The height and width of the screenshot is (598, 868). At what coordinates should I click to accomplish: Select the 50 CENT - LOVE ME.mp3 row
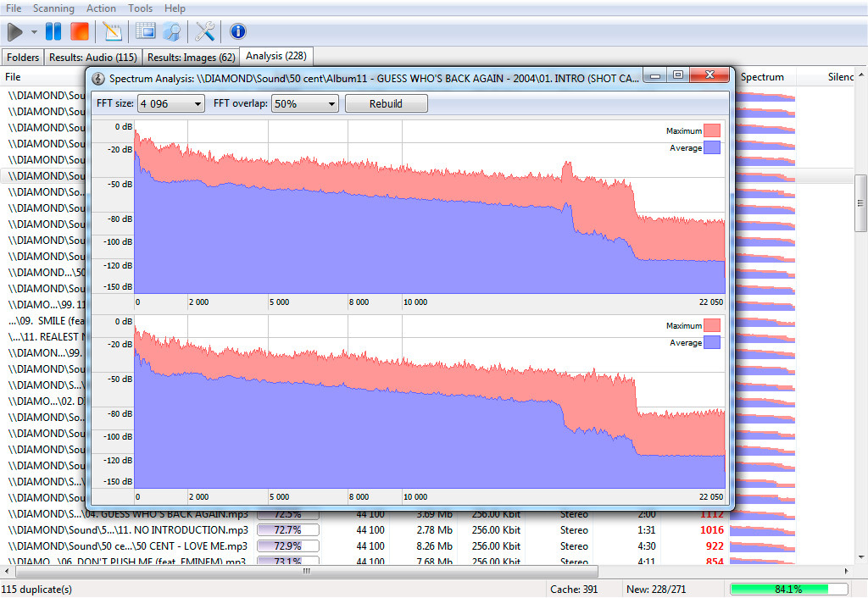(128, 546)
